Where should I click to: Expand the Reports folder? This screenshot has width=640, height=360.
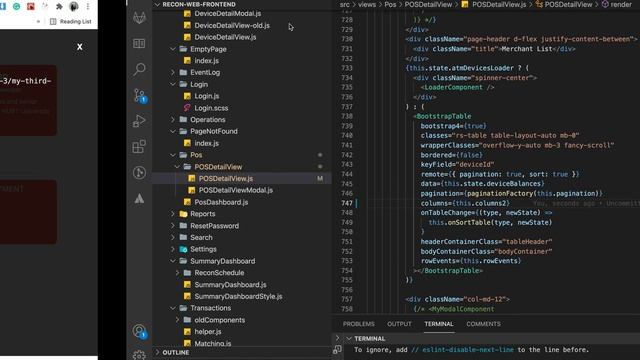(x=173, y=214)
